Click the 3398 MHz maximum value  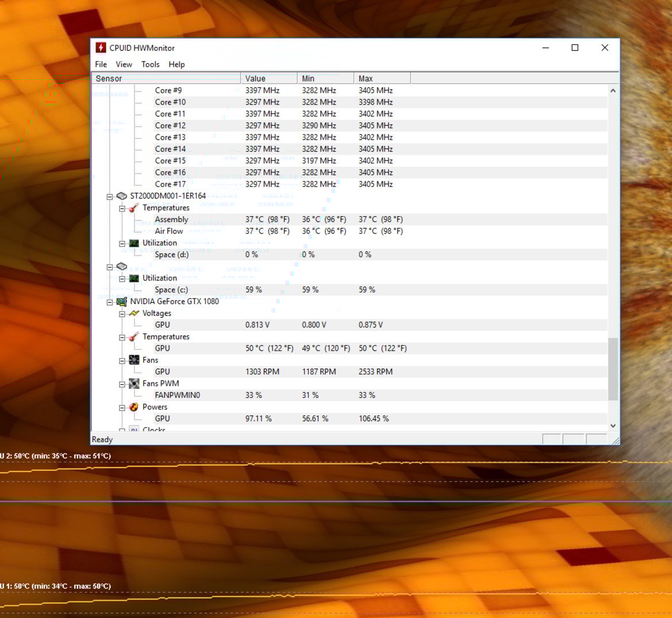point(375,102)
